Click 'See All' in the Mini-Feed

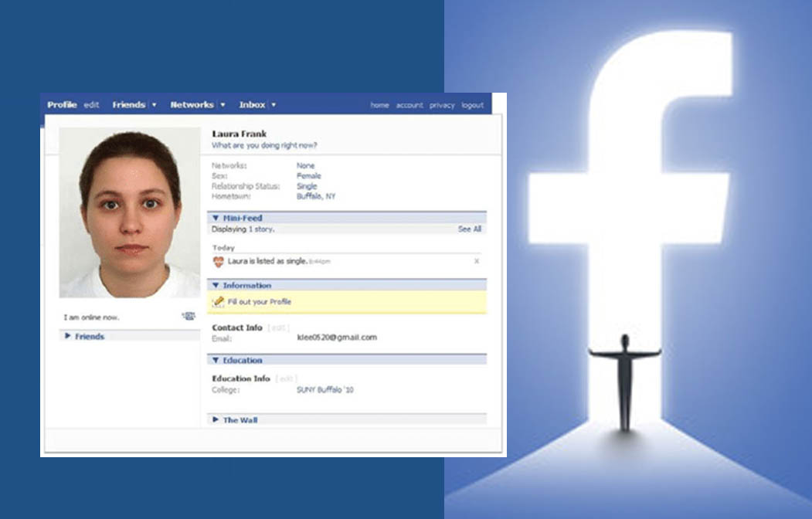[x=470, y=229]
